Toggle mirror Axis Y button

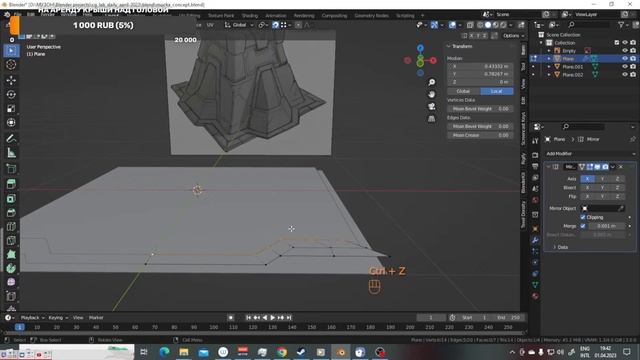coord(602,179)
